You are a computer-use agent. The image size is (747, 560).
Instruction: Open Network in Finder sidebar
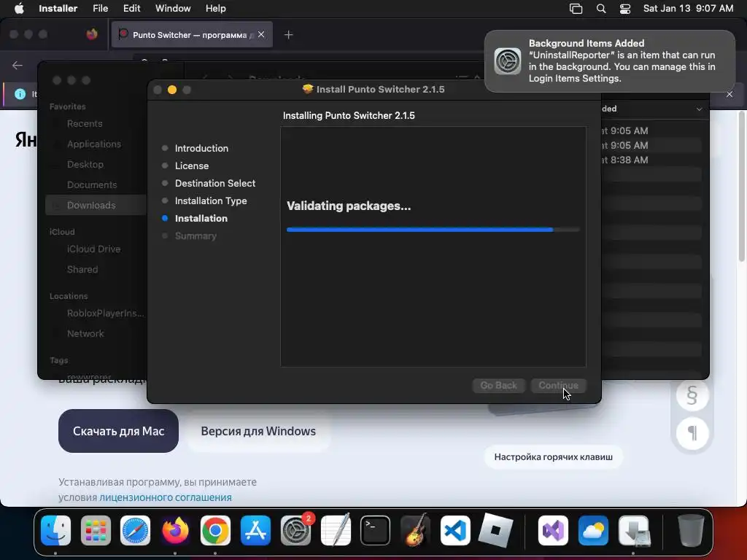point(85,334)
